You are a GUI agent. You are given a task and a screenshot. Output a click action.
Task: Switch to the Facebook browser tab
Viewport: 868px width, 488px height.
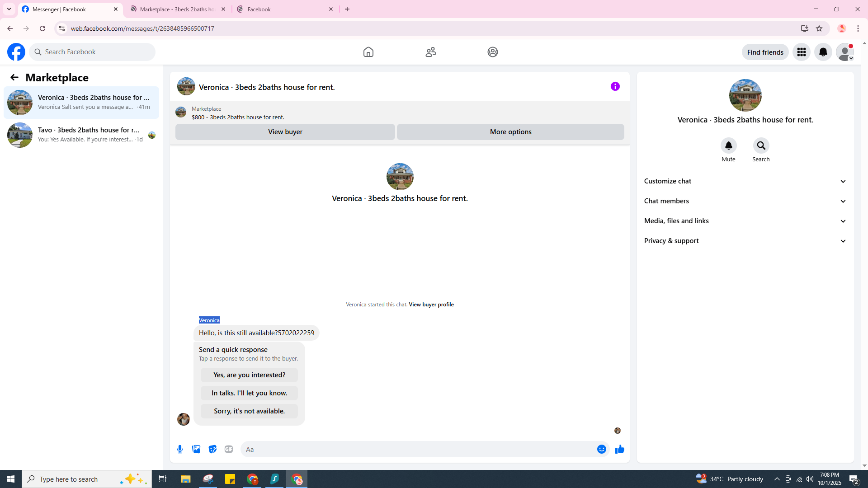tap(285, 9)
